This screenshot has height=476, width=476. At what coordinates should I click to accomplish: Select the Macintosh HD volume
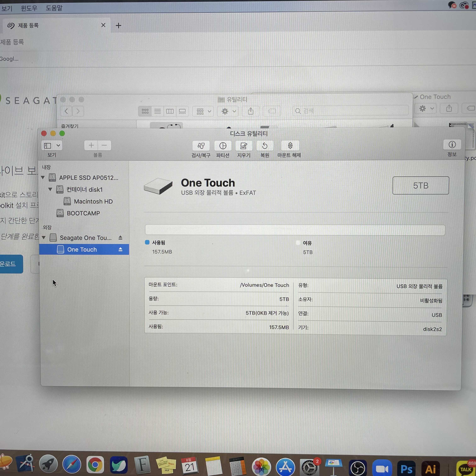pos(88,201)
